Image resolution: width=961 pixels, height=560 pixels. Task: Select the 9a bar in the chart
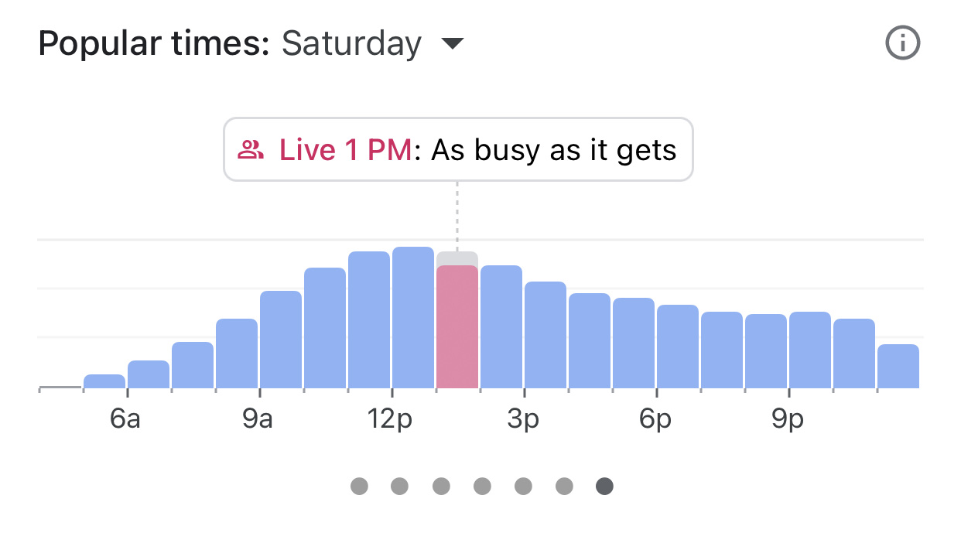[x=281, y=339]
